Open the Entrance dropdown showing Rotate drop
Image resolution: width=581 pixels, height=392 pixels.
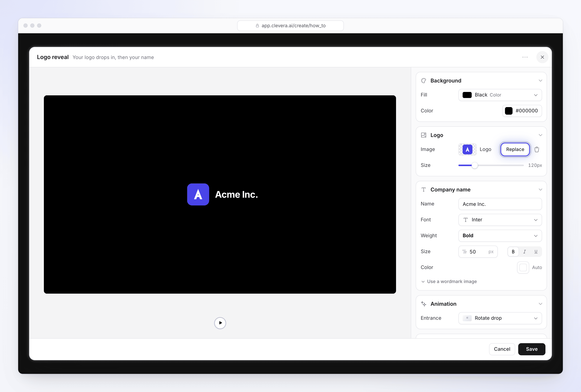(x=500, y=318)
